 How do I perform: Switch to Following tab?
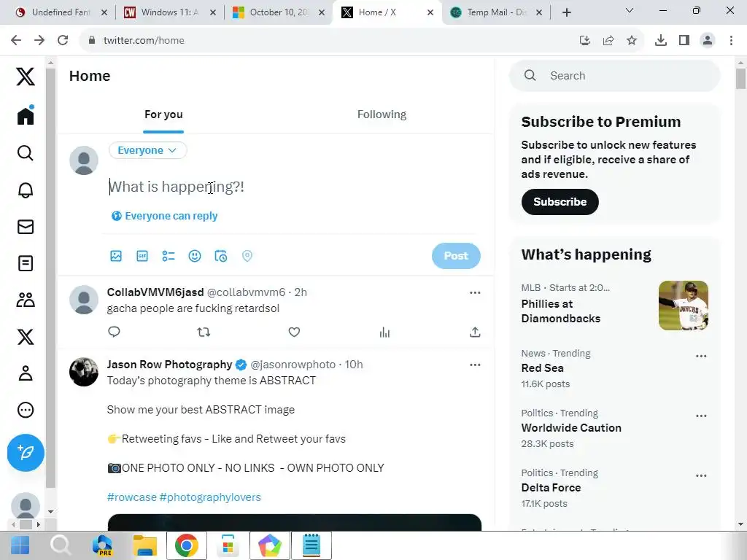click(382, 114)
